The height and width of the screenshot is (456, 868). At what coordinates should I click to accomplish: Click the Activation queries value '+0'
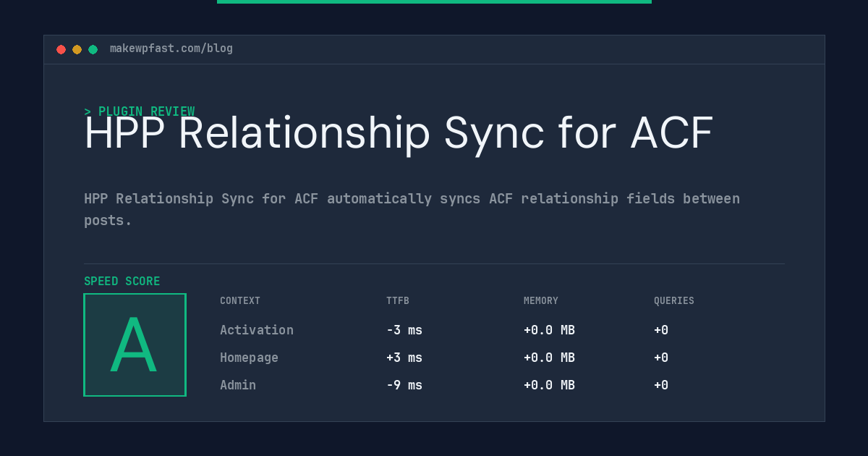(x=661, y=330)
